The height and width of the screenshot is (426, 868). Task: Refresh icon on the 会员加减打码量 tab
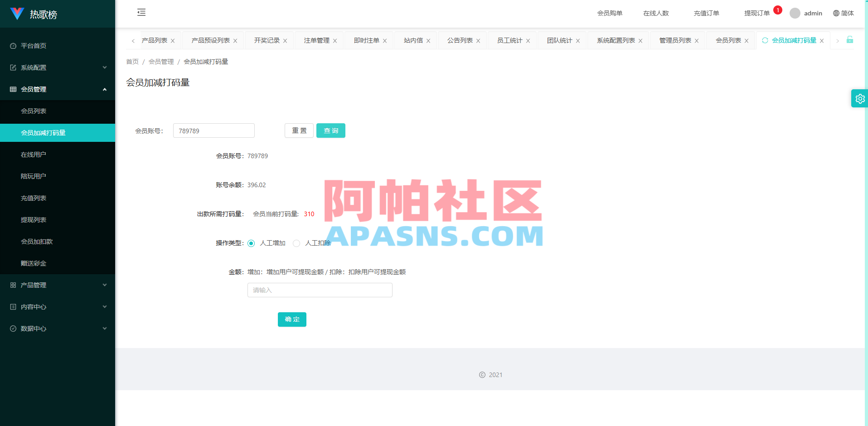click(765, 40)
